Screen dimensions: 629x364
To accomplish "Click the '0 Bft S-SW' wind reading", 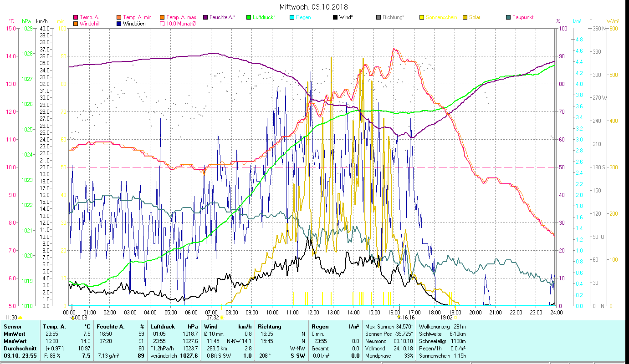I will pyautogui.click(x=218, y=356).
